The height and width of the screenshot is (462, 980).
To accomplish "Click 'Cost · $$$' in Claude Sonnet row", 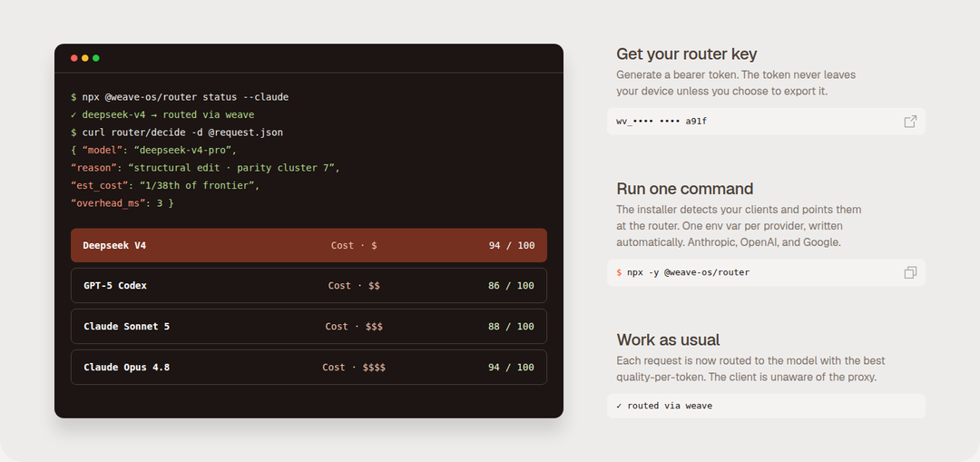I will [354, 327].
